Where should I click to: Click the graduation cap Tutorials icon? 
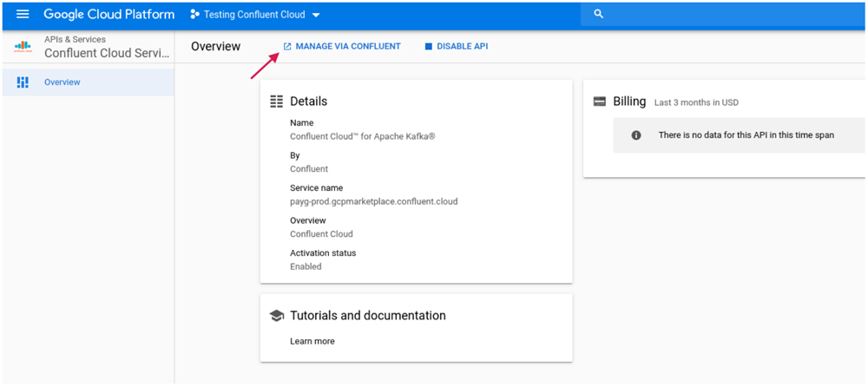click(x=276, y=316)
